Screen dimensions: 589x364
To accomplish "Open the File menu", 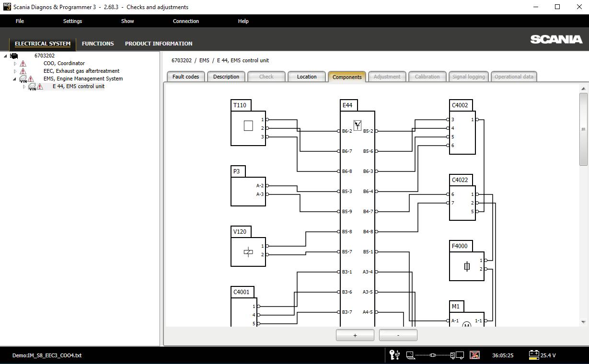I will pyautogui.click(x=20, y=21).
